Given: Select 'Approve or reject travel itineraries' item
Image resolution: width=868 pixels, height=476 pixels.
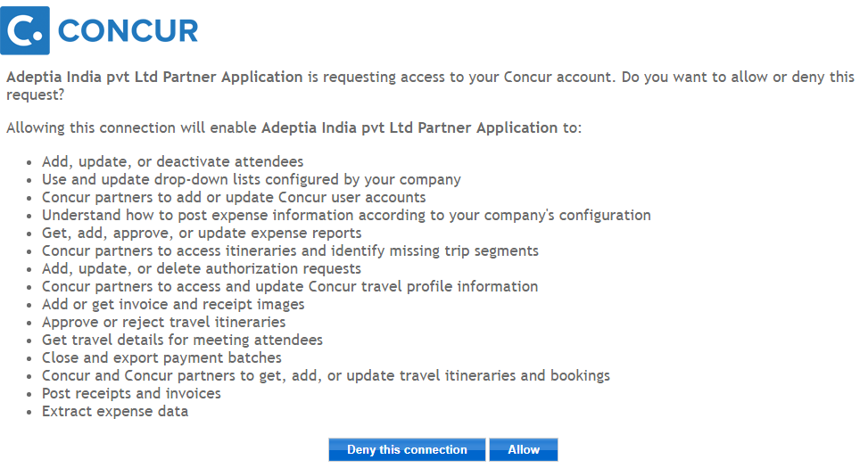Looking at the screenshot, I should (x=163, y=323).
